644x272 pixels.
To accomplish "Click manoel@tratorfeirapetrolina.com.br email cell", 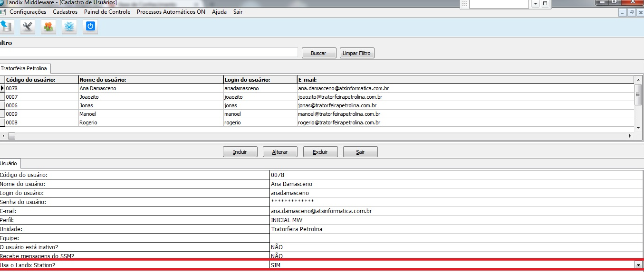I will point(466,114).
